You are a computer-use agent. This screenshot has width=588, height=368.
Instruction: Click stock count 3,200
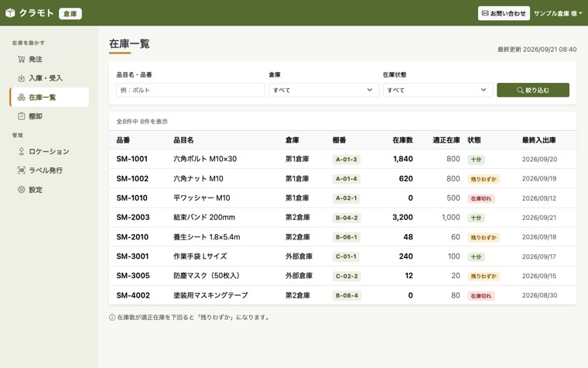click(402, 218)
